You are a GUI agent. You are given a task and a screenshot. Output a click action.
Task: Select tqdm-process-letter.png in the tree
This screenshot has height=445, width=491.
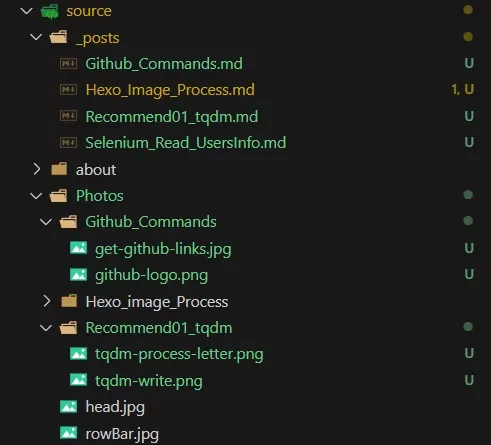pos(179,354)
